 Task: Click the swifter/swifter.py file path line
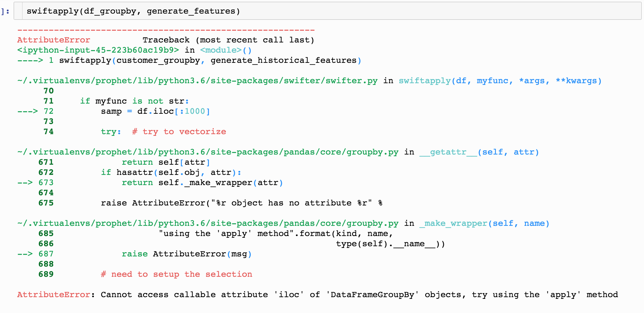coord(197,81)
